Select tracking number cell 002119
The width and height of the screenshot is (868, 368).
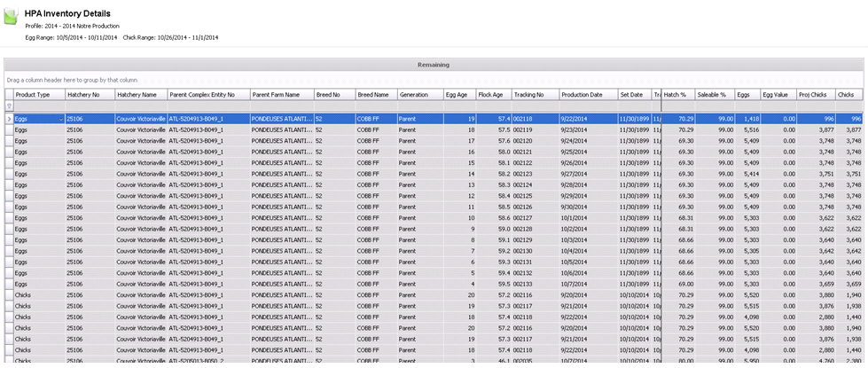[x=536, y=129]
